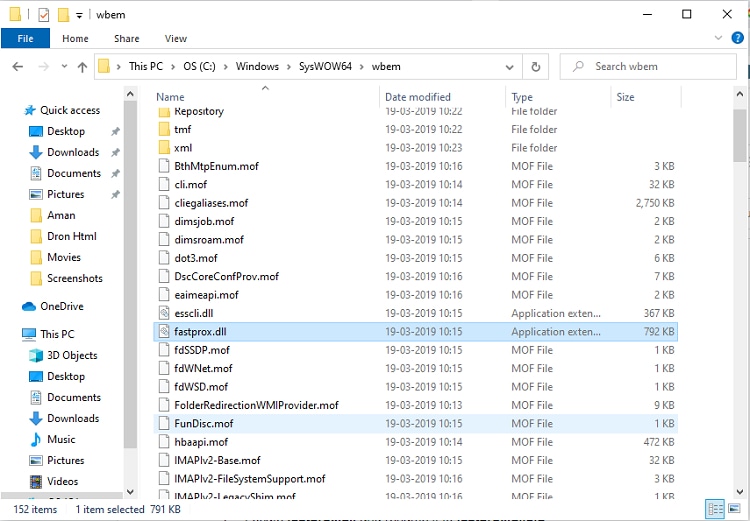Open the Share ribbon tab
The width and height of the screenshot is (750, 521).
[127, 39]
